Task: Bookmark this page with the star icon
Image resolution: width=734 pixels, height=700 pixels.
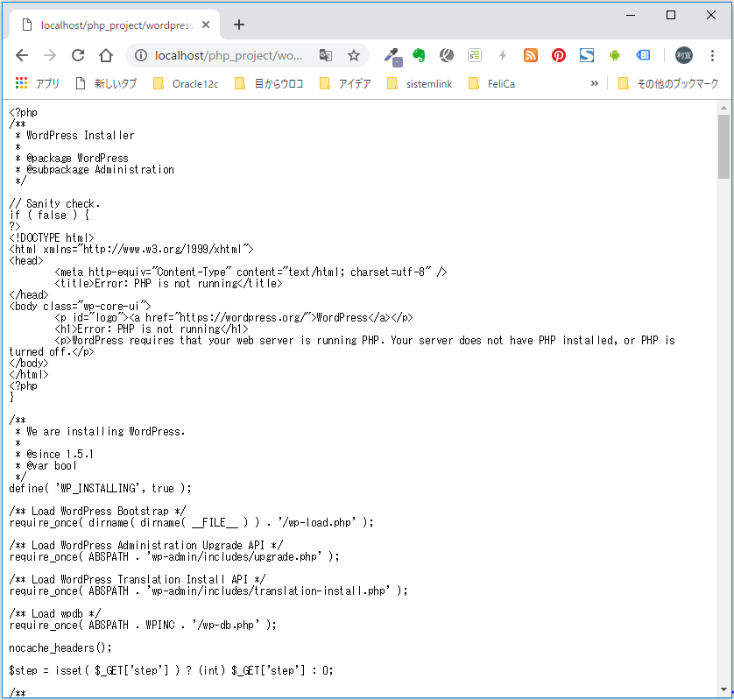Action: tap(354, 56)
